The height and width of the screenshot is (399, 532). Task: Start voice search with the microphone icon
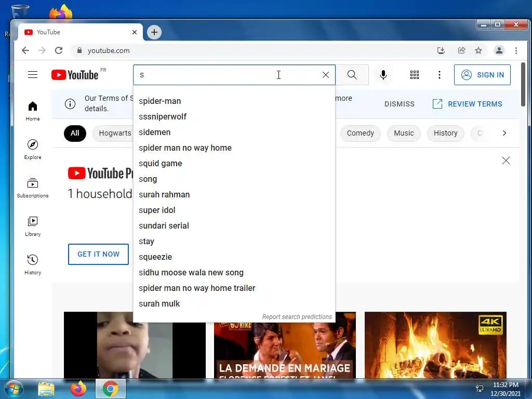pyautogui.click(x=383, y=75)
